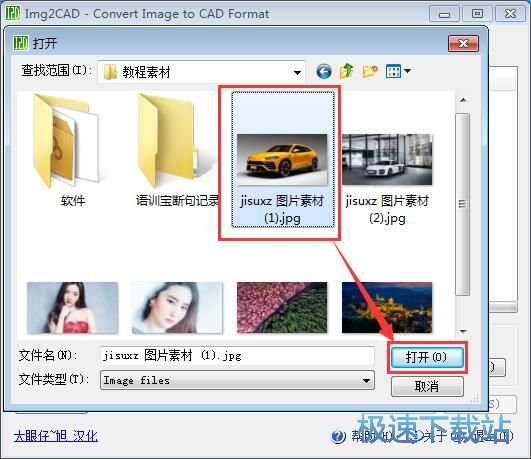The height and width of the screenshot is (459, 531).
Task: Click into the 文件名 filename field
Action: pos(237,356)
